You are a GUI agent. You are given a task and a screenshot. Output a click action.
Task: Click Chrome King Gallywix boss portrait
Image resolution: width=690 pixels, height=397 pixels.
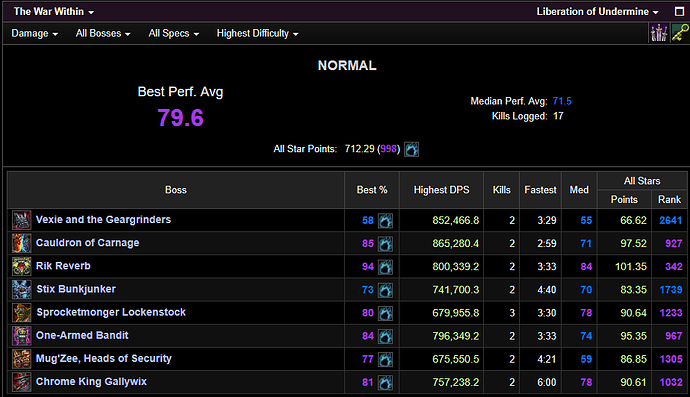pyautogui.click(x=22, y=382)
